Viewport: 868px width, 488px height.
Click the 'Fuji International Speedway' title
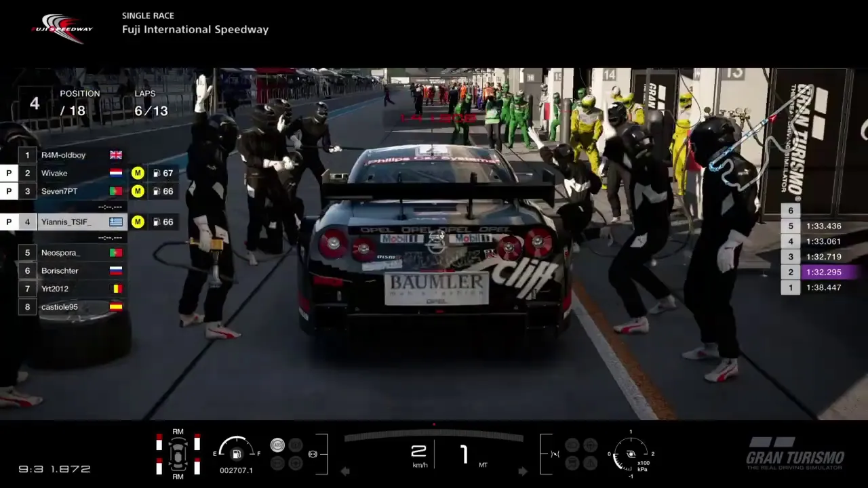click(x=195, y=30)
